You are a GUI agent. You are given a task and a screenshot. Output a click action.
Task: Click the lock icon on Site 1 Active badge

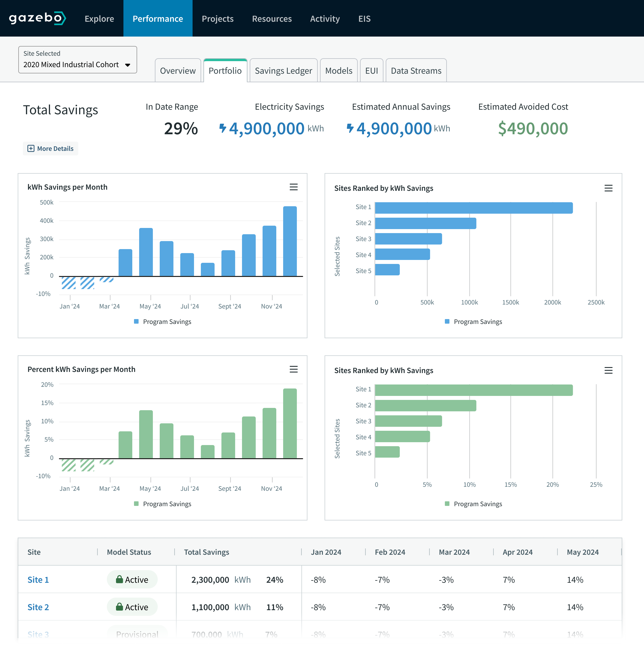click(x=119, y=580)
